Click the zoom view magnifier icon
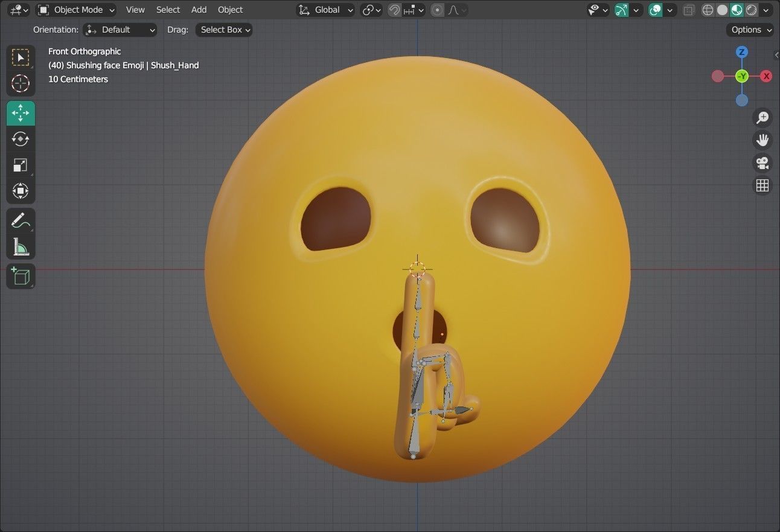The image size is (780, 532). point(762,117)
